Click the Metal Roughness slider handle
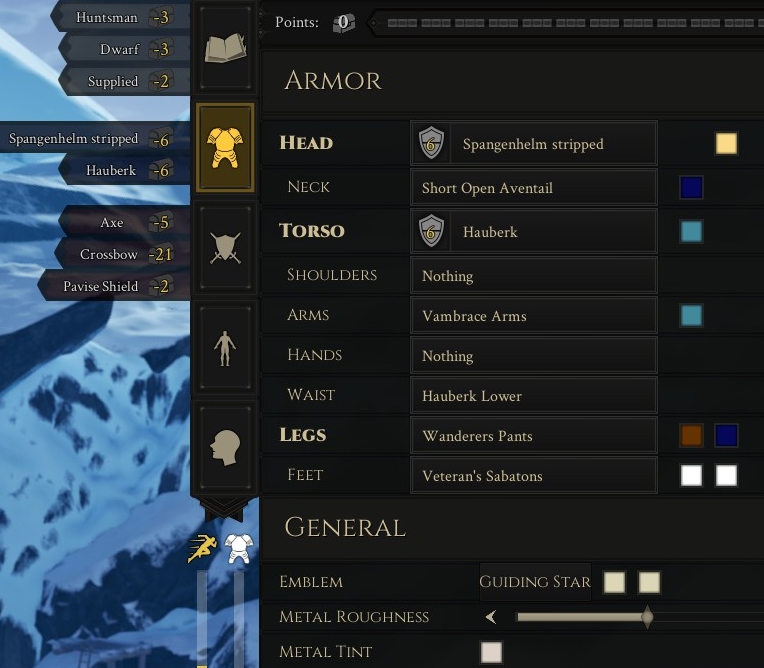 (x=647, y=617)
